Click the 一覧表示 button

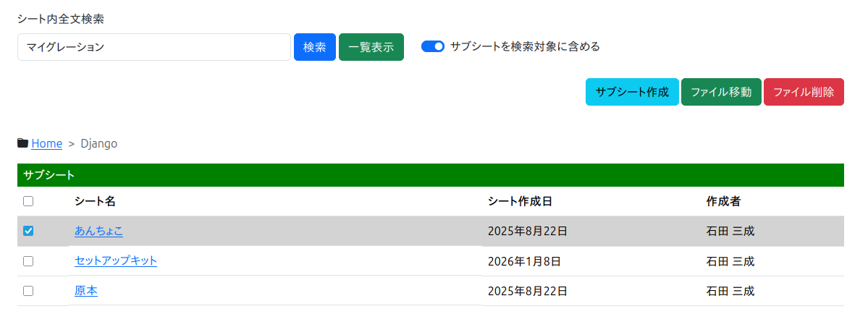(x=371, y=47)
